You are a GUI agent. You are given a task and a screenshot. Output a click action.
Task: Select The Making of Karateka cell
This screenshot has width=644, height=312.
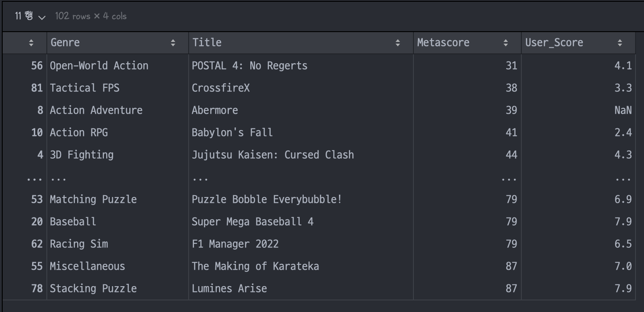pyautogui.click(x=301, y=266)
